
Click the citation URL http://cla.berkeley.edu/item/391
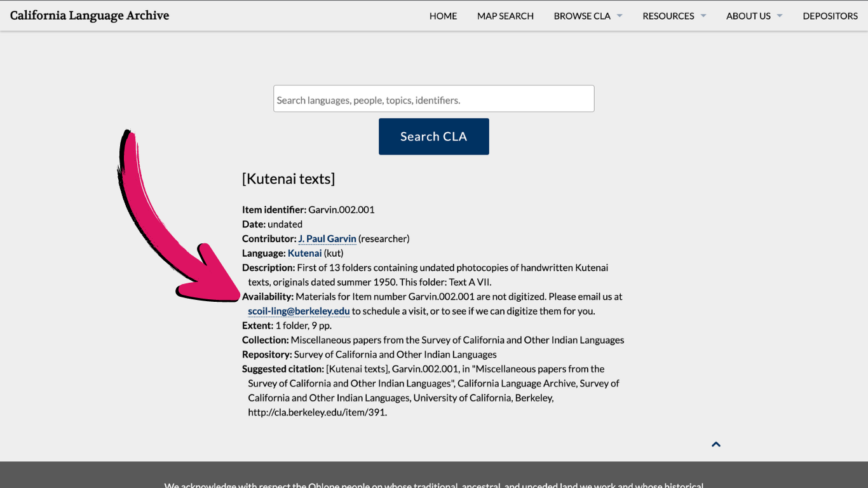tap(317, 412)
